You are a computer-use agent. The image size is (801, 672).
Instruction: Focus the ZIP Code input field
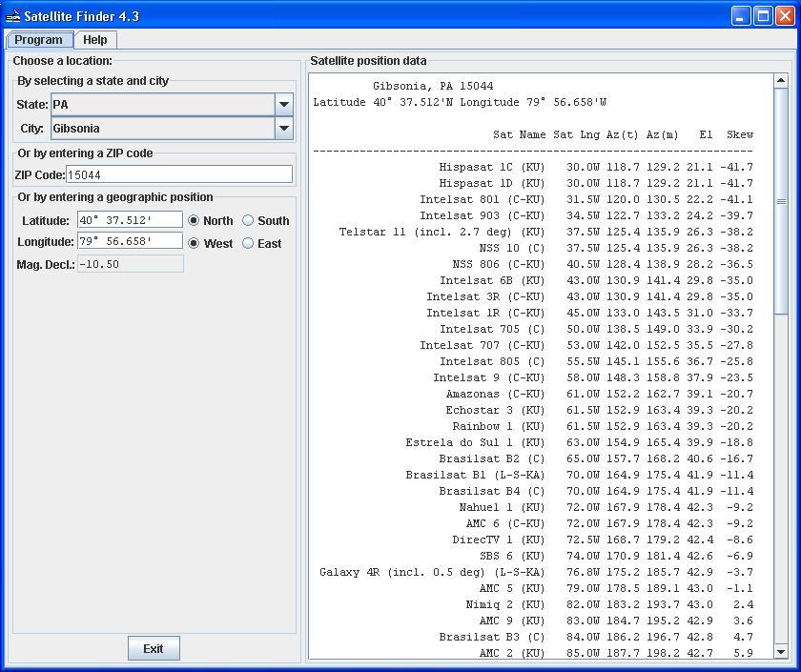[x=179, y=174]
